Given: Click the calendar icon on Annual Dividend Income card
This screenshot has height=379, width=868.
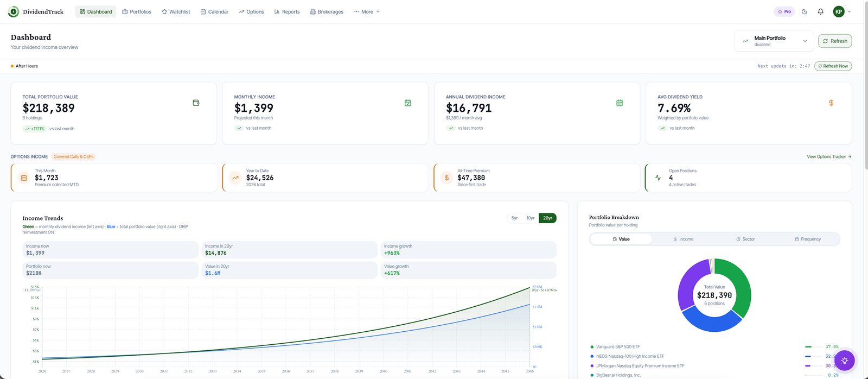Looking at the screenshot, I should tap(620, 103).
